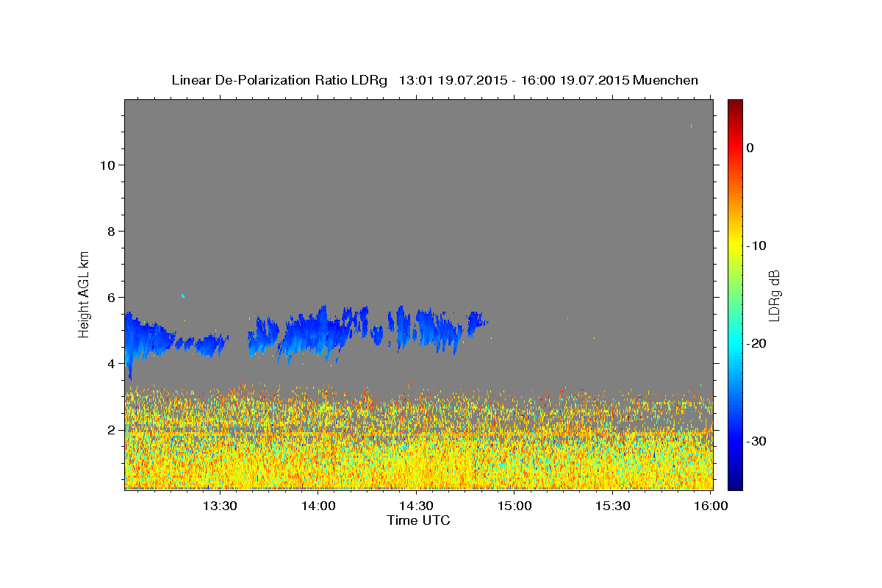Image resolution: width=882 pixels, height=588 pixels.
Task: Click the 13:30 time tick label
Action: [x=219, y=506]
